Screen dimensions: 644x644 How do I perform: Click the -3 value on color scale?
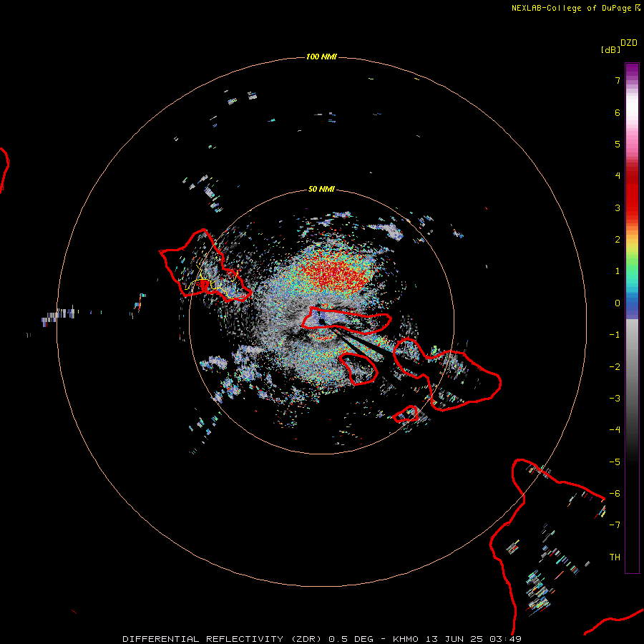615,399
